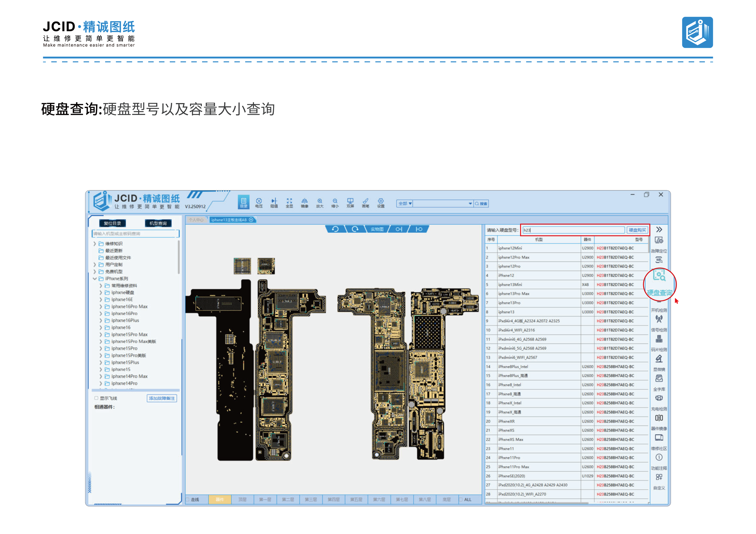The image size is (756, 534).
Task: Enable the 显示飞线 checkbox
Action: [96, 398]
